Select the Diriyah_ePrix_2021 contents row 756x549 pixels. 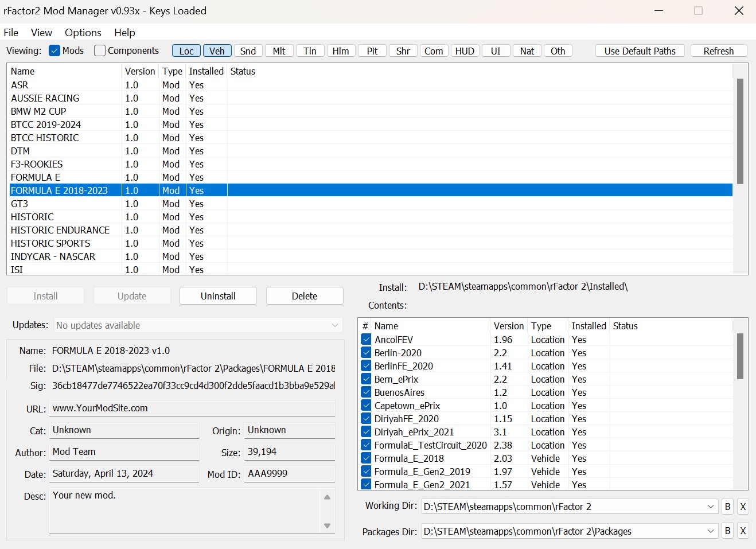(545, 432)
